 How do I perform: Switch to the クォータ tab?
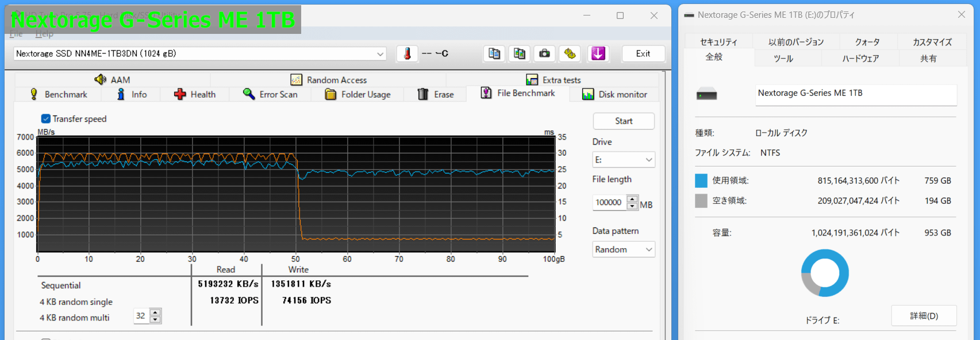point(867,42)
